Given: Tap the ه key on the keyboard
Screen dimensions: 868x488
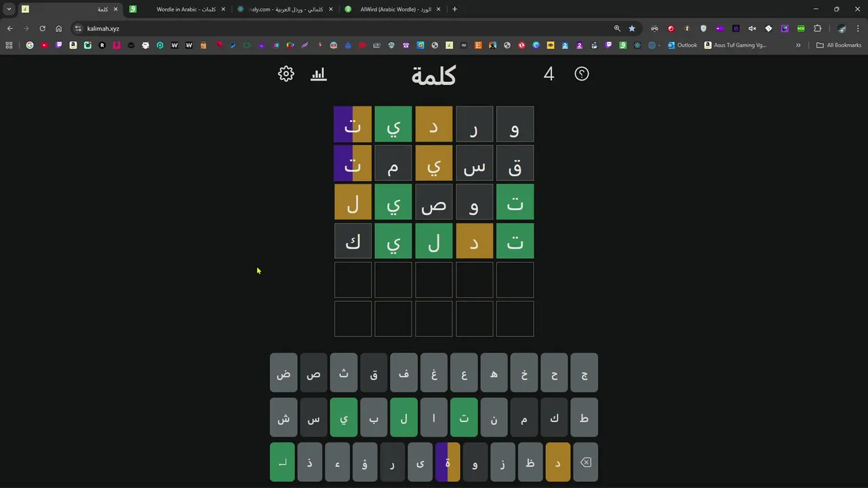Looking at the screenshot, I should (x=494, y=373).
